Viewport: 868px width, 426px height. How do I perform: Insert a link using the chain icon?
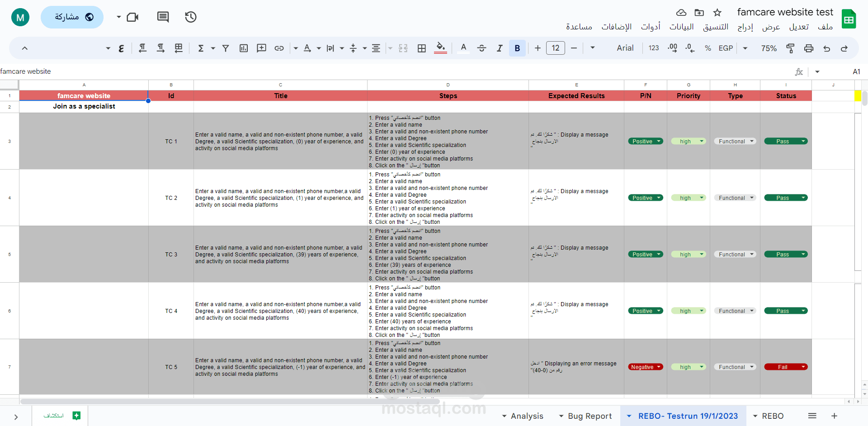tap(279, 48)
